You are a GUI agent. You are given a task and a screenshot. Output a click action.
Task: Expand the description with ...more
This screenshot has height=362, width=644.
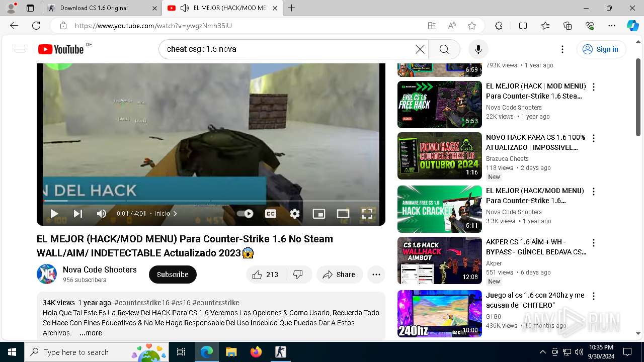[91, 333]
